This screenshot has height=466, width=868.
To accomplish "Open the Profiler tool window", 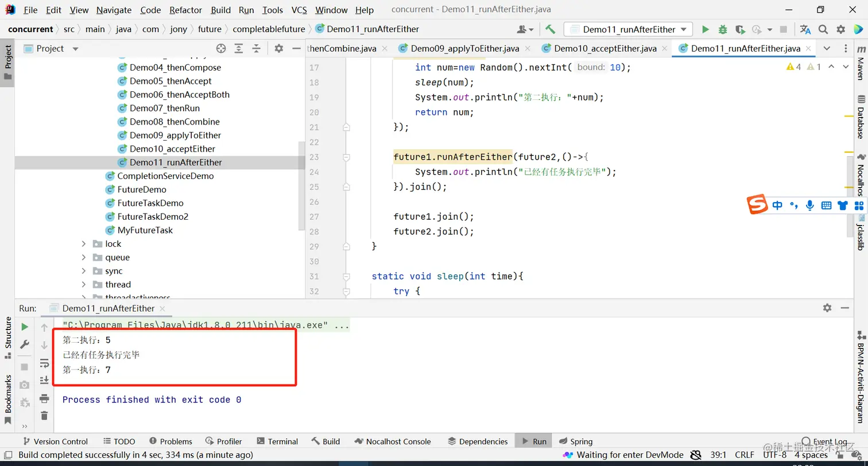I will pyautogui.click(x=223, y=441).
